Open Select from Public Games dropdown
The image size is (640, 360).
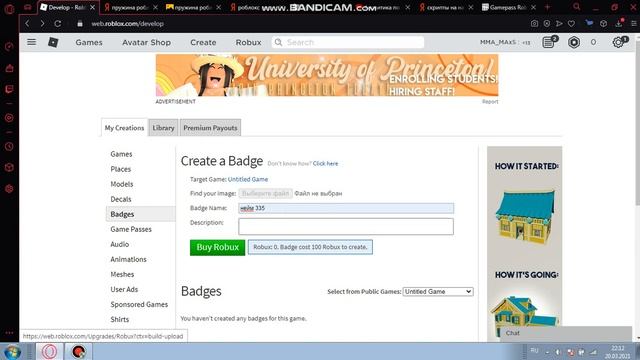[x=438, y=291]
